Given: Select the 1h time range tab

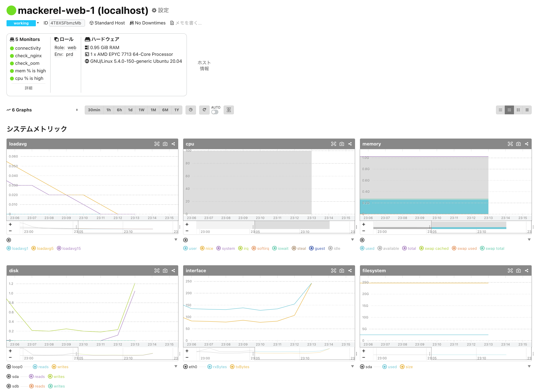Looking at the screenshot, I should point(108,110).
